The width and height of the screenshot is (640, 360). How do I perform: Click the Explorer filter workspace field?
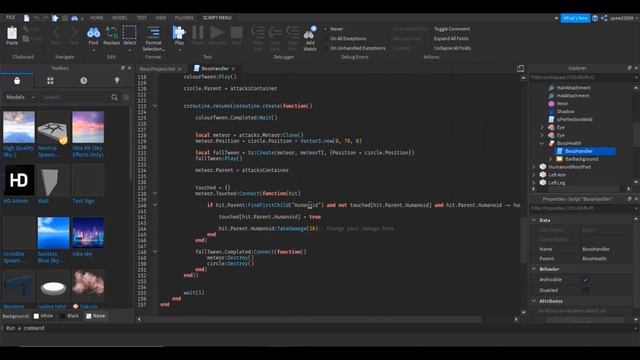point(582,77)
